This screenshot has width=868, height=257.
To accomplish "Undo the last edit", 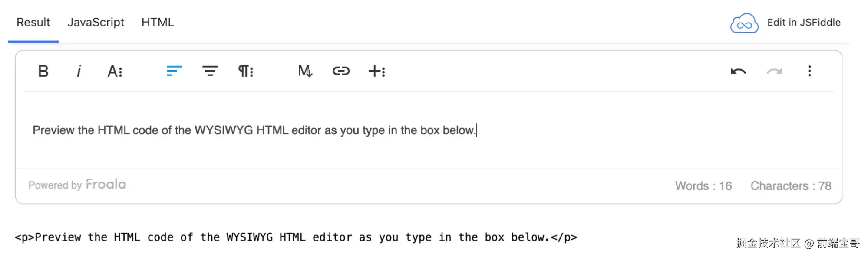I will pos(738,71).
